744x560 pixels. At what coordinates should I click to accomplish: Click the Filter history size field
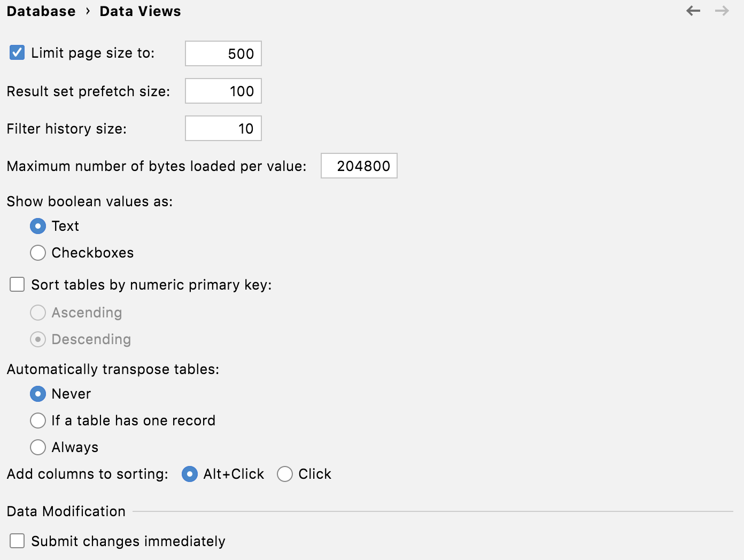click(223, 128)
